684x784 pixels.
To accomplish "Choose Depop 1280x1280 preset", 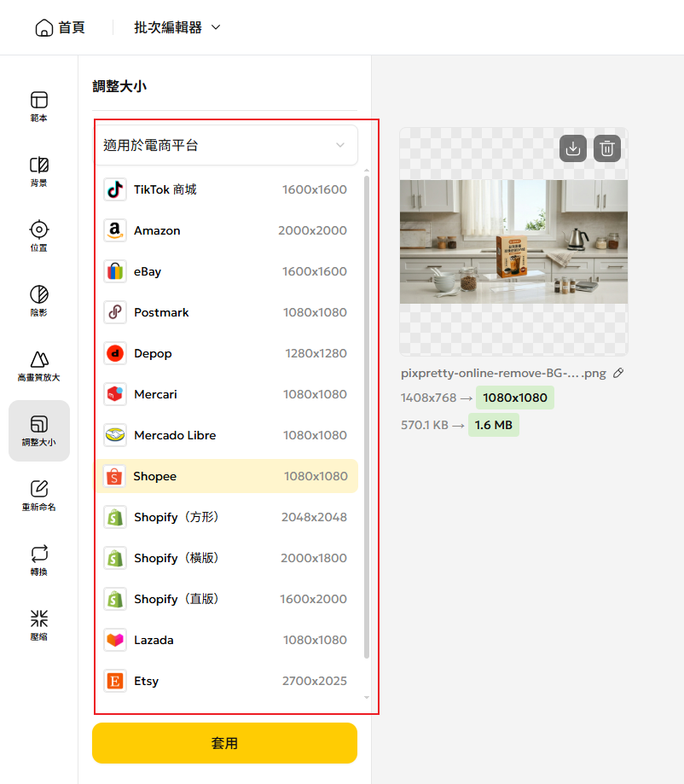I will coord(226,353).
